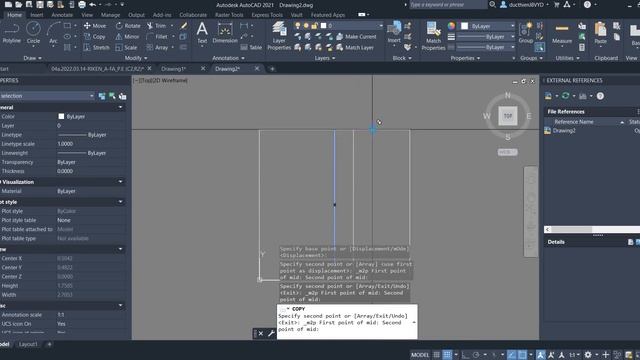Screen dimensions: 640x360
Task: Switch to Layout1 tab
Action: click(28, 344)
